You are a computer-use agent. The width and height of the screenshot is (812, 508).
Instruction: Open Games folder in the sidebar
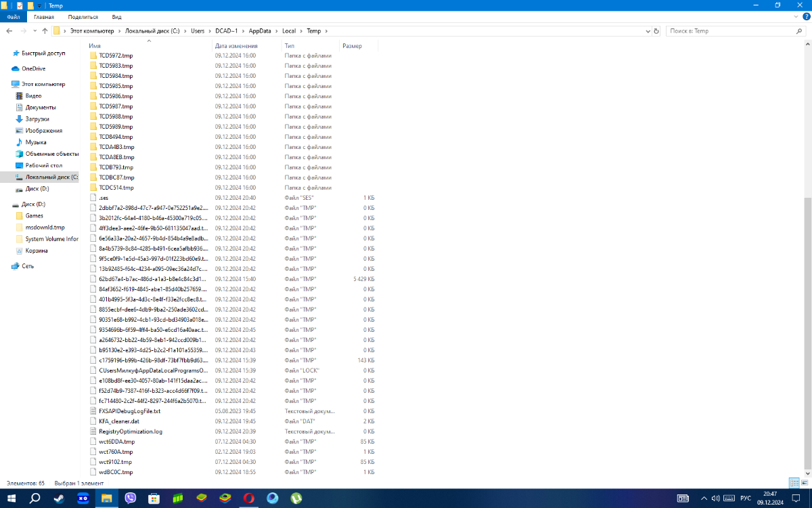coord(34,216)
